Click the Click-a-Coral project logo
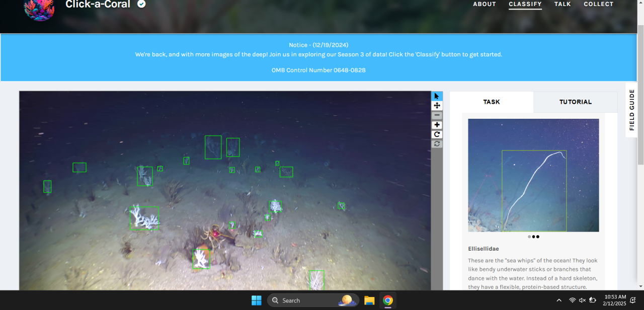Image resolution: width=644 pixels, height=310 pixels. [39, 9]
